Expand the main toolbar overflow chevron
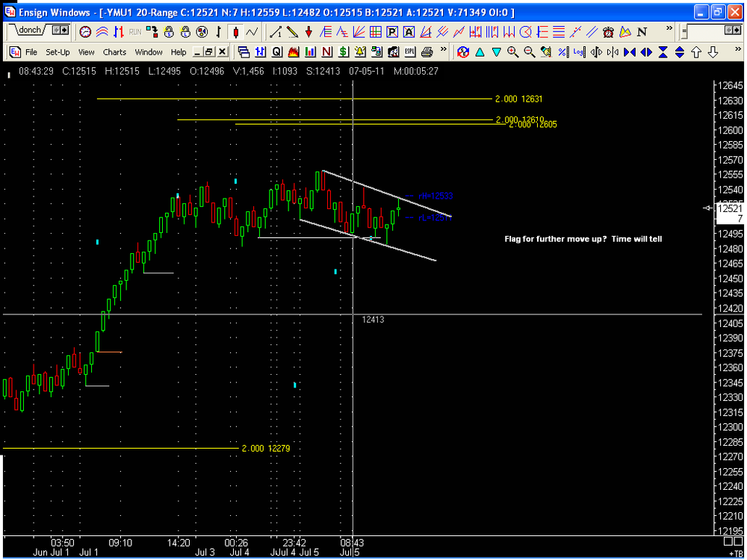 pos(444,49)
